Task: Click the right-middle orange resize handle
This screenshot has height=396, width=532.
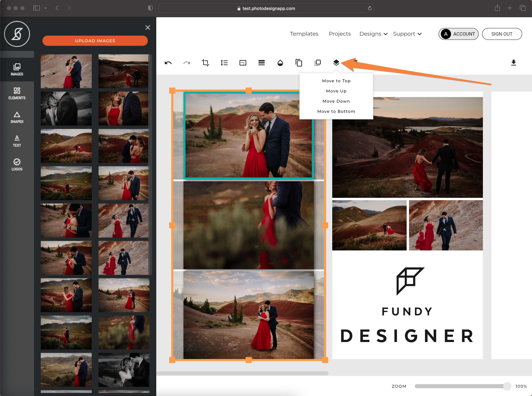Action: (325, 225)
